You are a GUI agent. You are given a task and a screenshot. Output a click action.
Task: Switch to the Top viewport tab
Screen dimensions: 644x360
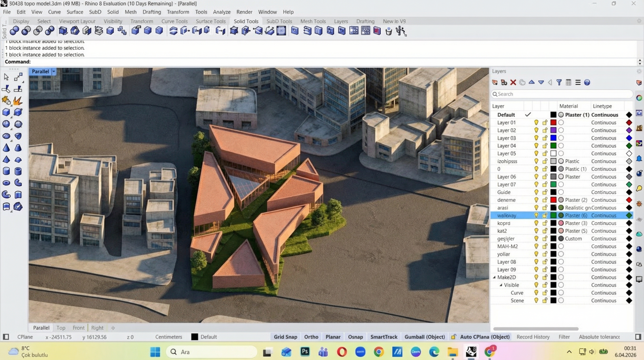point(61,328)
